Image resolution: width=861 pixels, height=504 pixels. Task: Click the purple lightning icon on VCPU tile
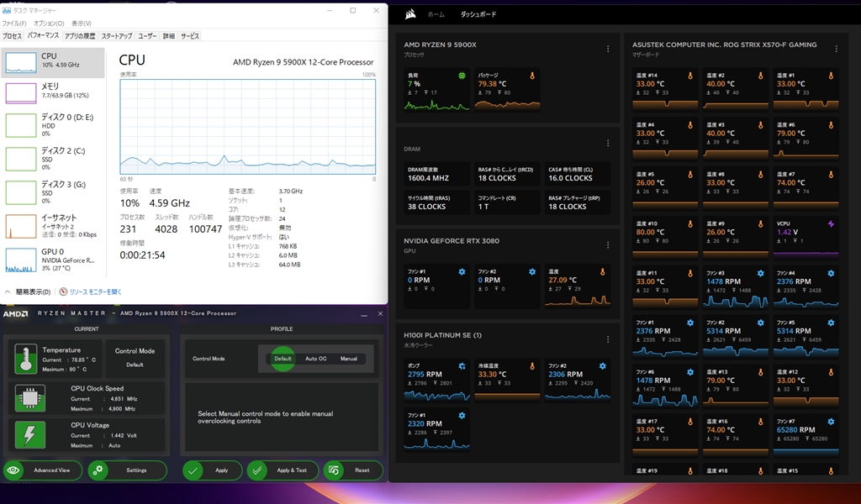point(831,223)
